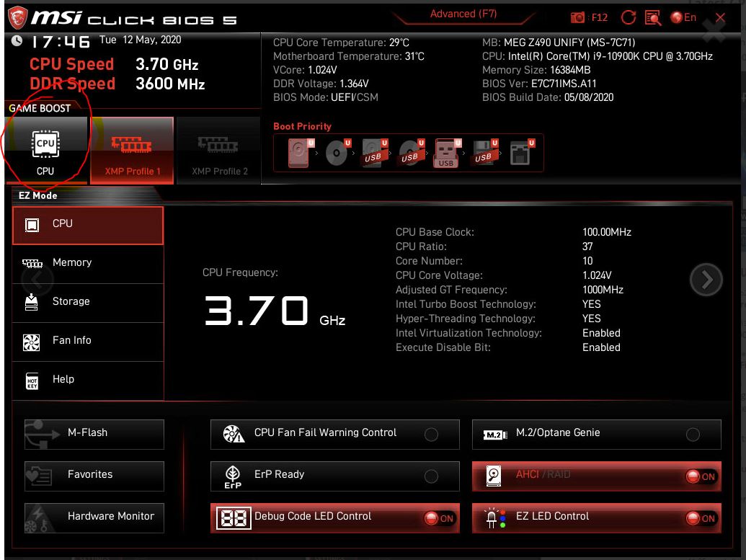The width and height of the screenshot is (746, 560).
Task: Open the Favorites menu
Action: 94,476
